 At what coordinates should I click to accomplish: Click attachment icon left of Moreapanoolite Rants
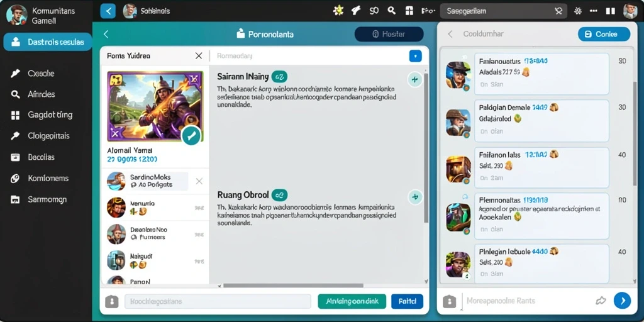coord(450,301)
